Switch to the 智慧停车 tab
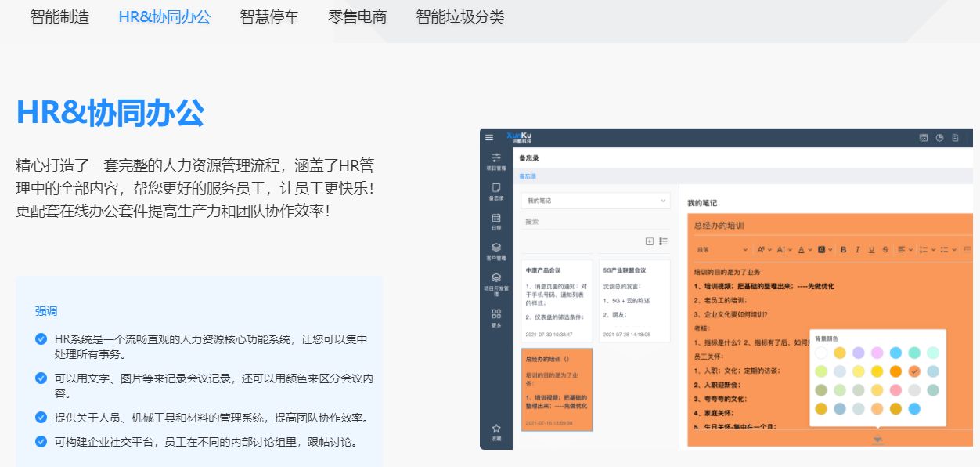Screen dimensions: 980x467 coord(269,16)
